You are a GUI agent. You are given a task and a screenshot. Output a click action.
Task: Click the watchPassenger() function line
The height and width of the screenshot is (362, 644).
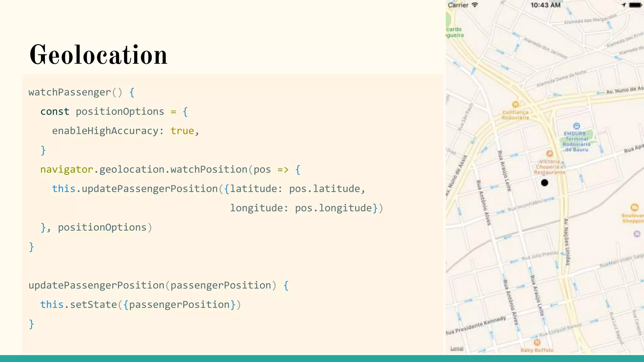(81, 92)
